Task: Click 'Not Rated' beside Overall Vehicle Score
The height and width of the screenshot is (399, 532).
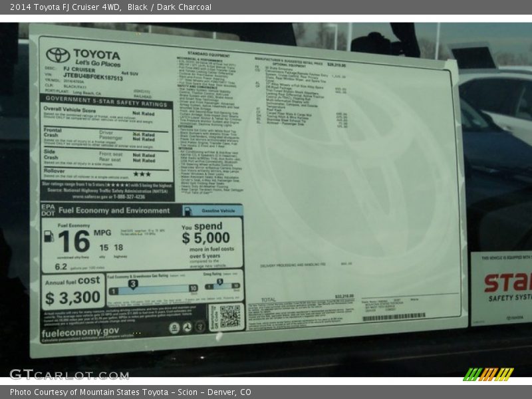Action: click(144, 113)
